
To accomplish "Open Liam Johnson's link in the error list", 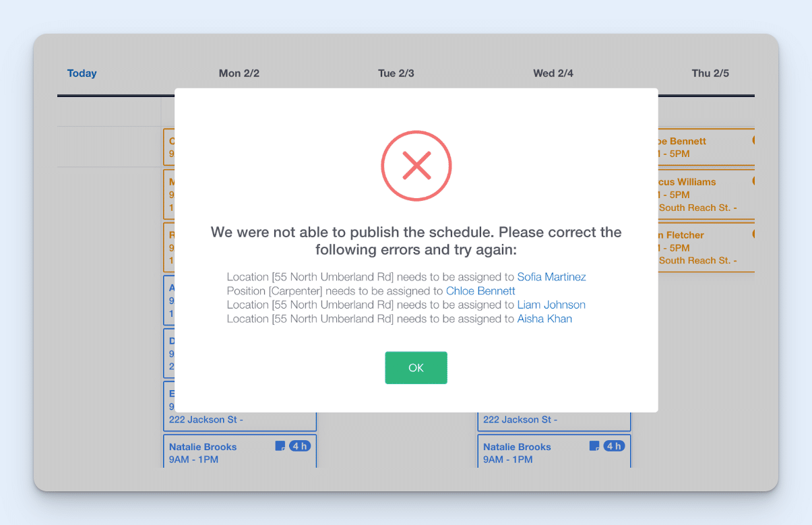I will click(551, 305).
